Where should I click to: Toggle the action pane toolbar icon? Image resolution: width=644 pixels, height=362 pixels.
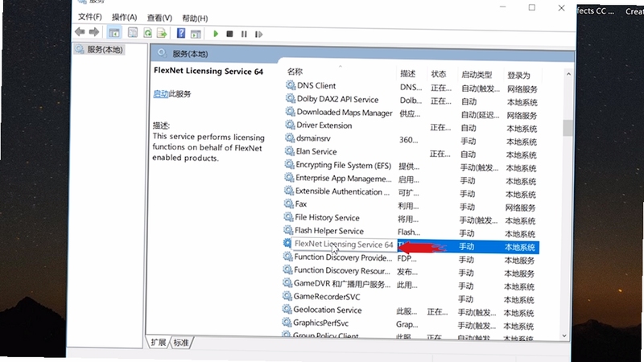tap(196, 34)
